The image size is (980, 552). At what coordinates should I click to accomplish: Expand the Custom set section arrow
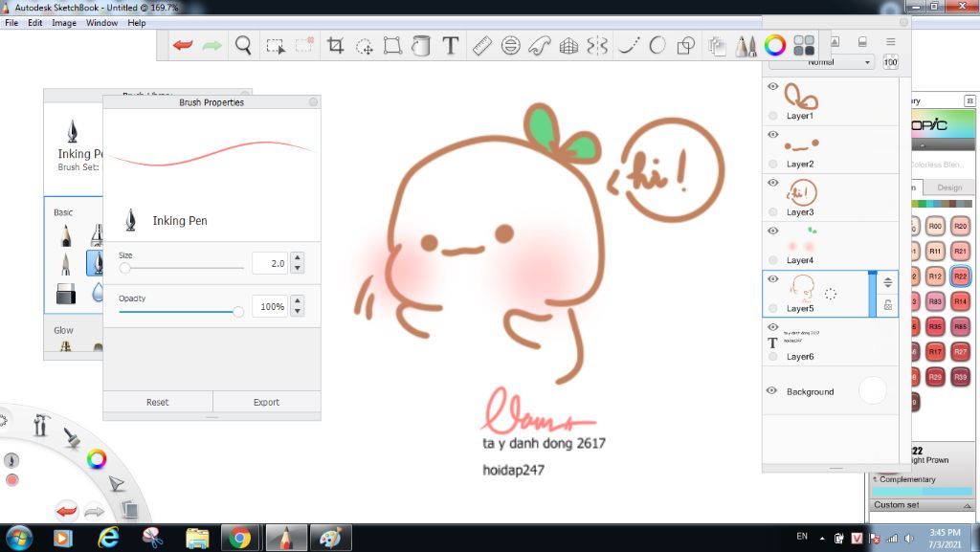pyautogui.click(x=967, y=505)
